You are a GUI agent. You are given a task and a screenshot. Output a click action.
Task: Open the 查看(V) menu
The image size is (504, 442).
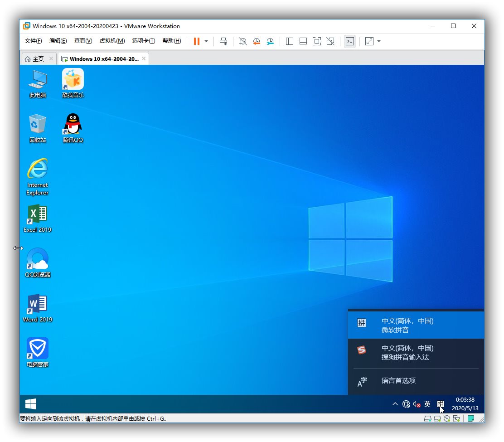pyautogui.click(x=83, y=41)
